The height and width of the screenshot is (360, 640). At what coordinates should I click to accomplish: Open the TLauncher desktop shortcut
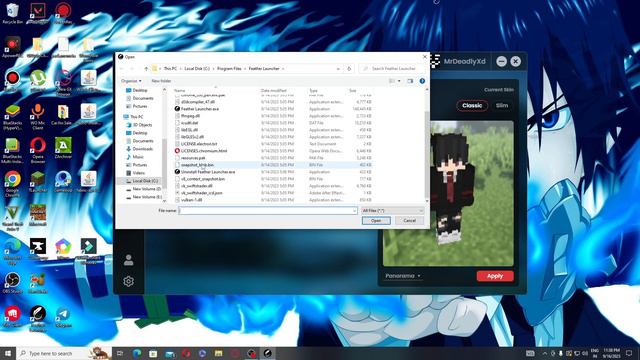38,182
